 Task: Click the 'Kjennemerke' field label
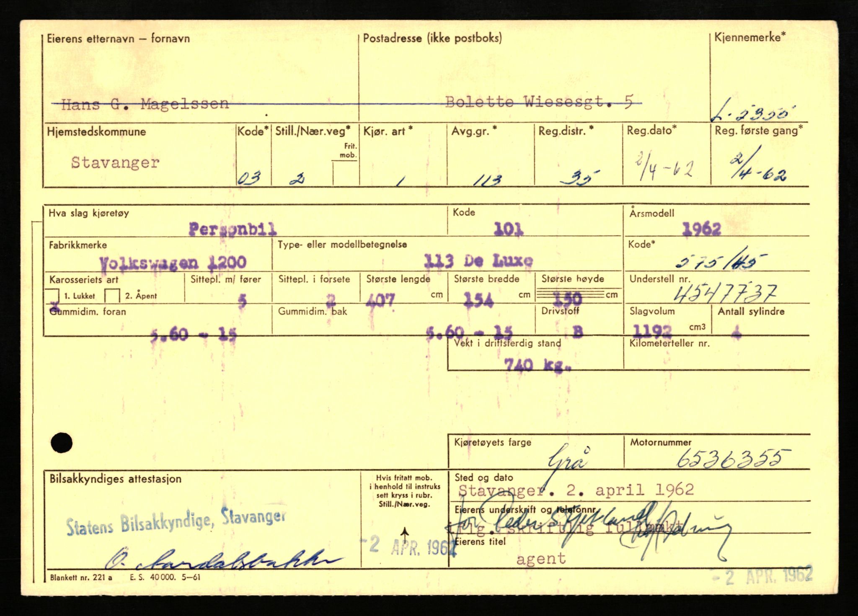(x=750, y=37)
